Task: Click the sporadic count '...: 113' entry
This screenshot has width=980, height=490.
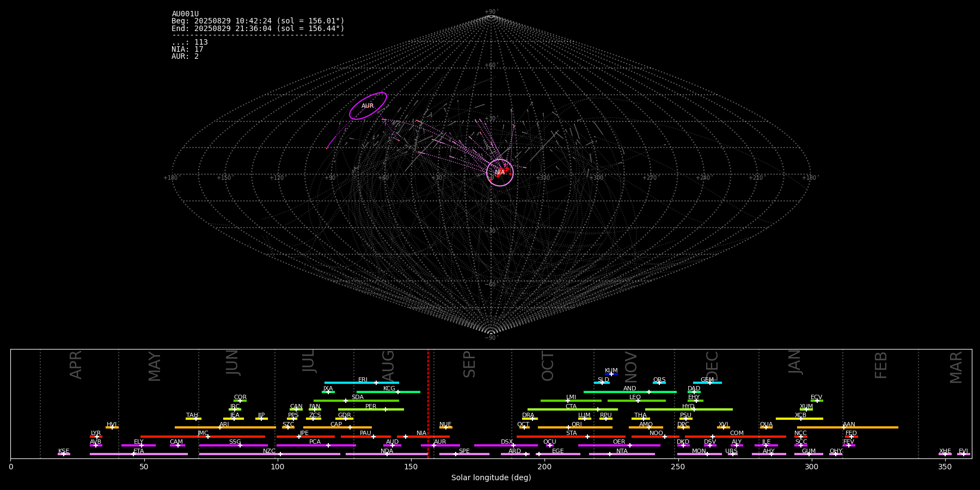Action: (x=189, y=42)
